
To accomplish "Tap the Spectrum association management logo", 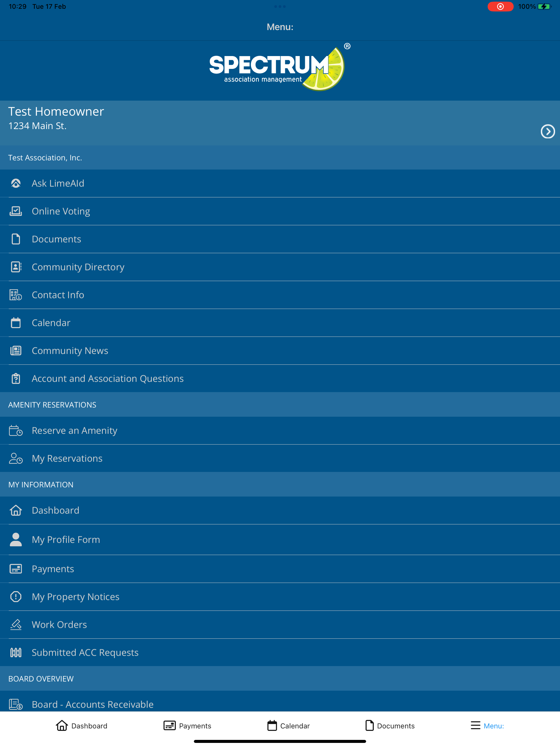I will 280,67.
